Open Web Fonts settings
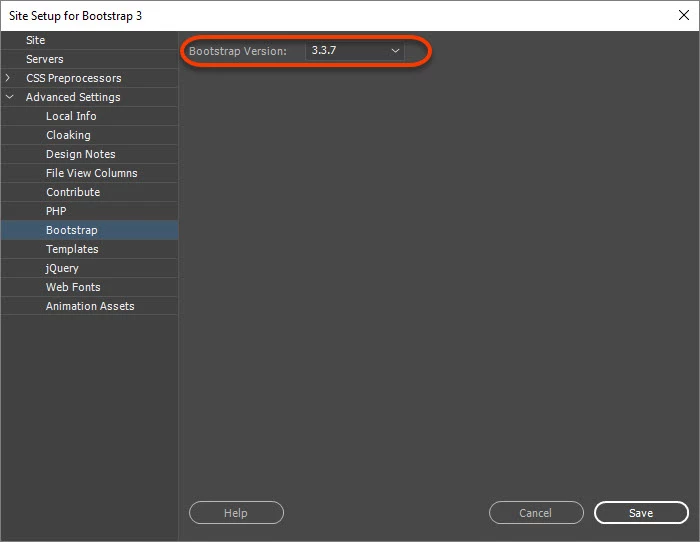 89,287
